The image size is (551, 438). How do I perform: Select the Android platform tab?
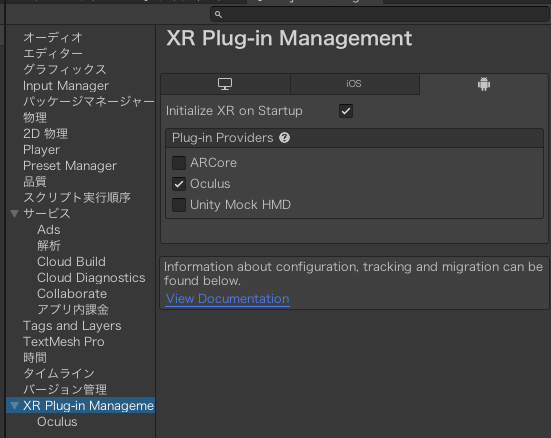(484, 84)
